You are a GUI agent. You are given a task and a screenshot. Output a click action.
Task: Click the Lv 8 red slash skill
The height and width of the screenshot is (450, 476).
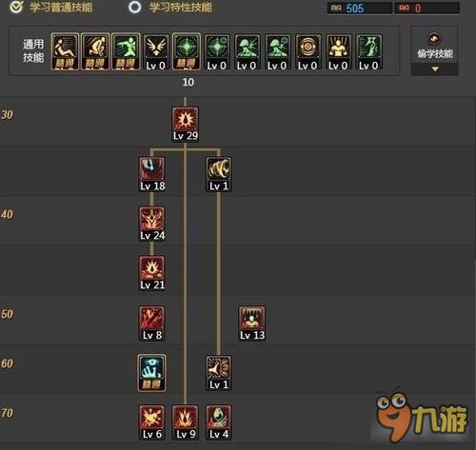pyautogui.click(x=152, y=323)
